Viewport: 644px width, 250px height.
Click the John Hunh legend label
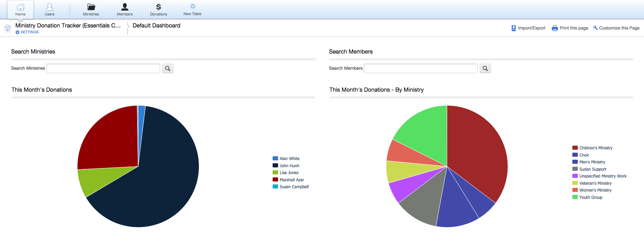tap(289, 166)
